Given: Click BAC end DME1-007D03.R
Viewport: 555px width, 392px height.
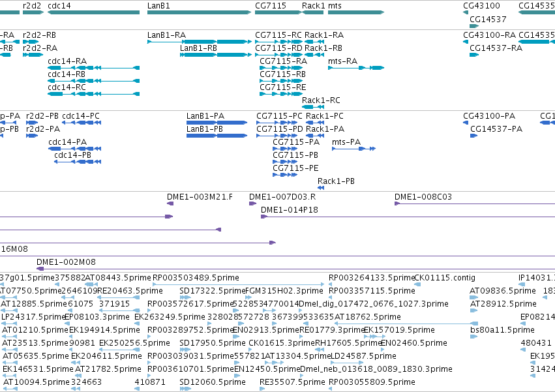Looking at the screenshot, I should coord(253,204).
